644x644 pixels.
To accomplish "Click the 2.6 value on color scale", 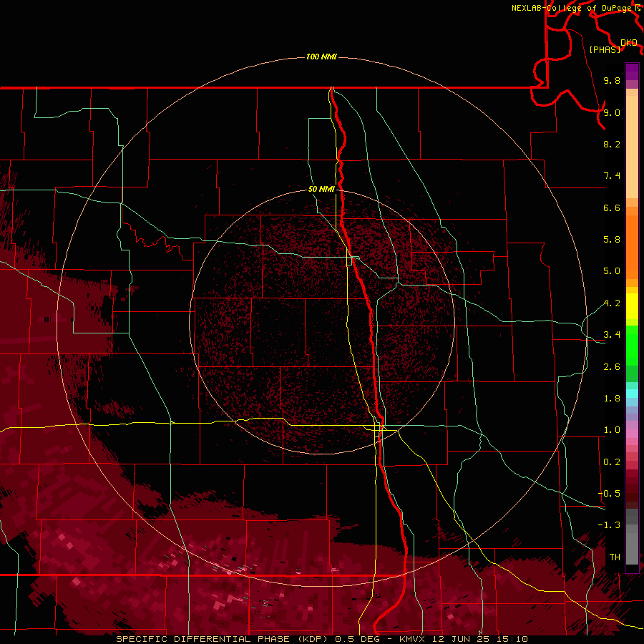I will [x=612, y=367].
